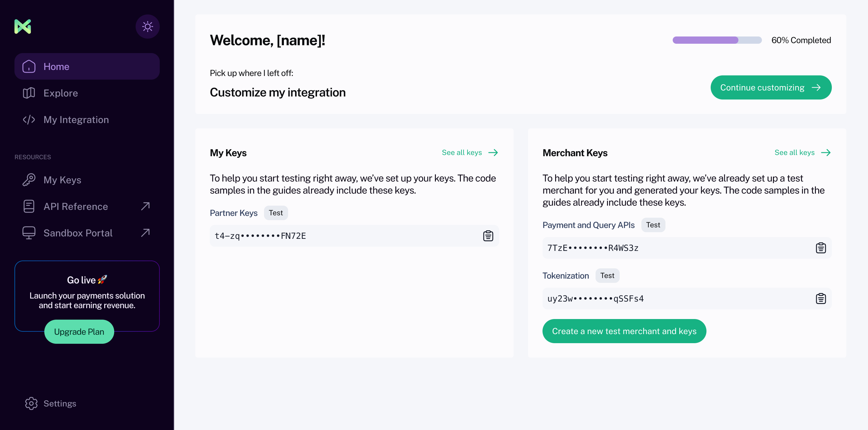Copy the Partner Keys key t4-zq…FN72E
868x430 pixels.
[488, 236]
